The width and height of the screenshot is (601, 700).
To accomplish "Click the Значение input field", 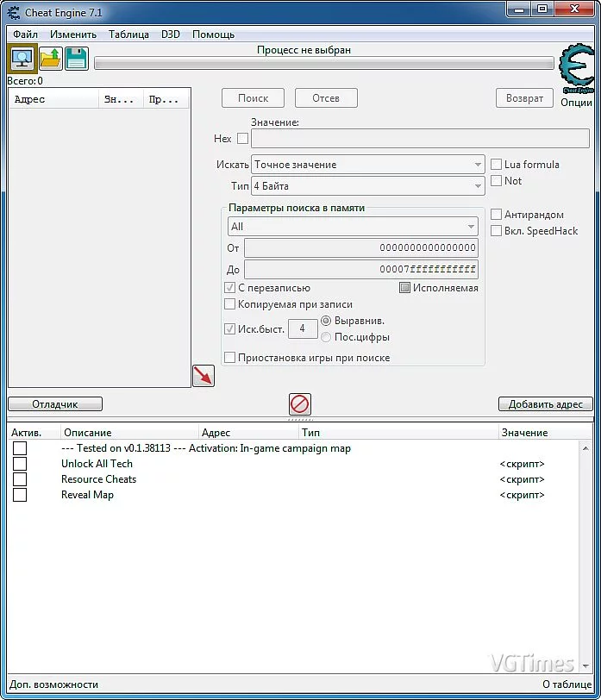I will pos(420,139).
